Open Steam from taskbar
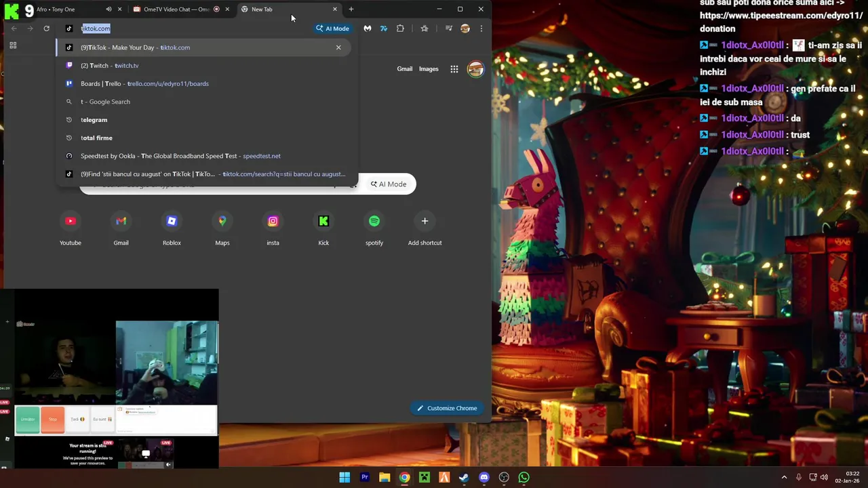Screen dimensions: 868x488 click(x=464, y=477)
